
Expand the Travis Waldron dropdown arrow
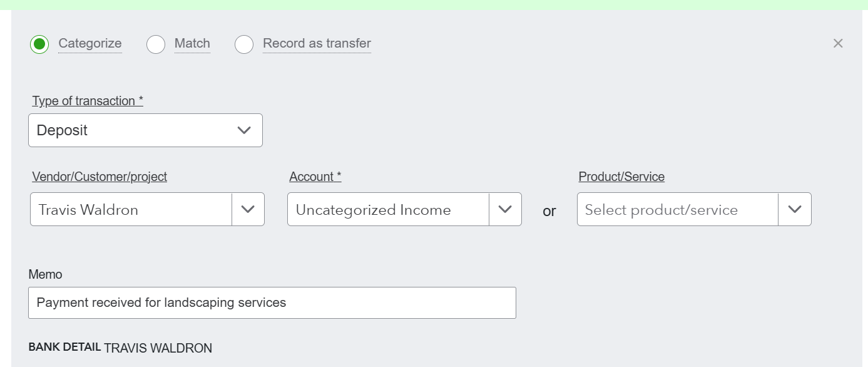click(x=248, y=210)
